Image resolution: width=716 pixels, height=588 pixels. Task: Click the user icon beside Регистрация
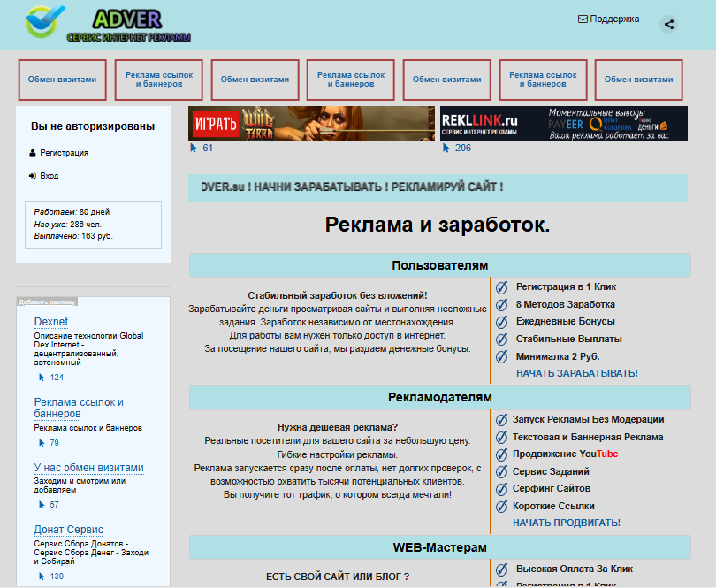coord(33,153)
